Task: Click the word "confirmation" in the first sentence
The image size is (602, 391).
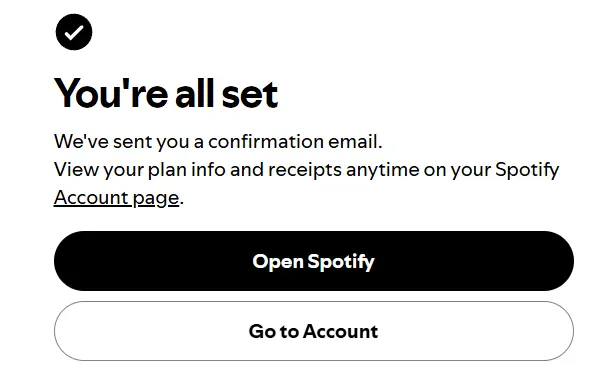Action: [266, 141]
